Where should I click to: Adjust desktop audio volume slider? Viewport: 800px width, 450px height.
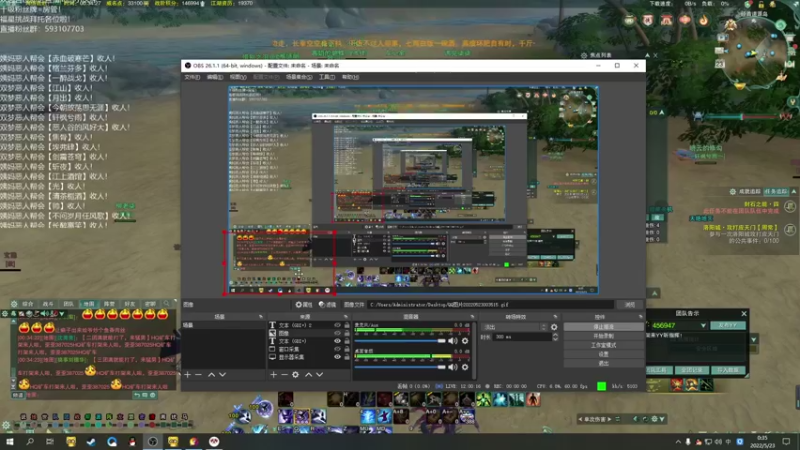click(400, 367)
